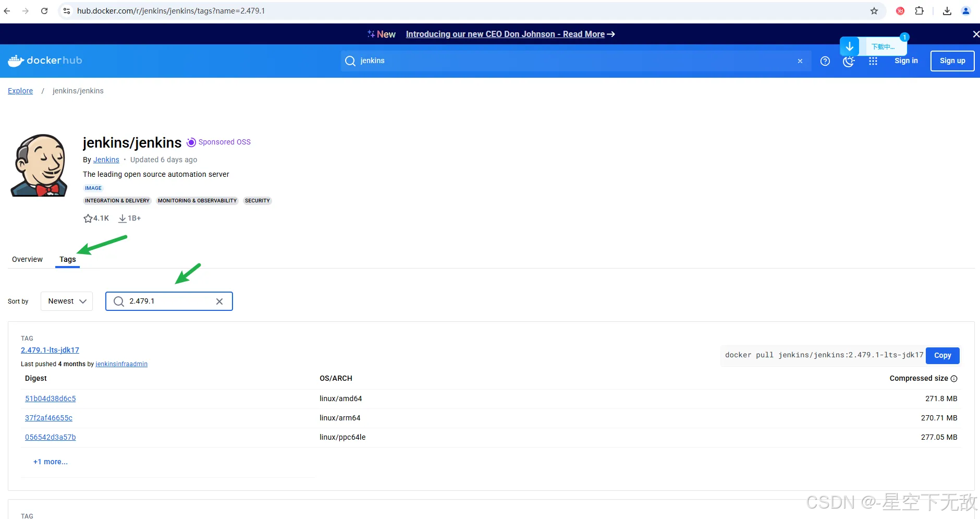The width and height of the screenshot is (980, 519).
Task: Click the blue download popup arrow
Action: (850, 46)
